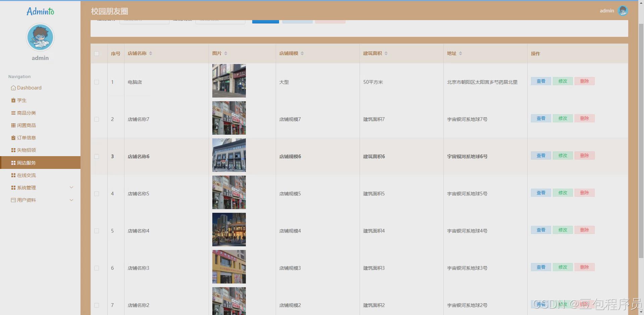Click the 在线交流 grid icon
Image resolution: width=644 pixels, height=315 pixels.
point(13,175)
